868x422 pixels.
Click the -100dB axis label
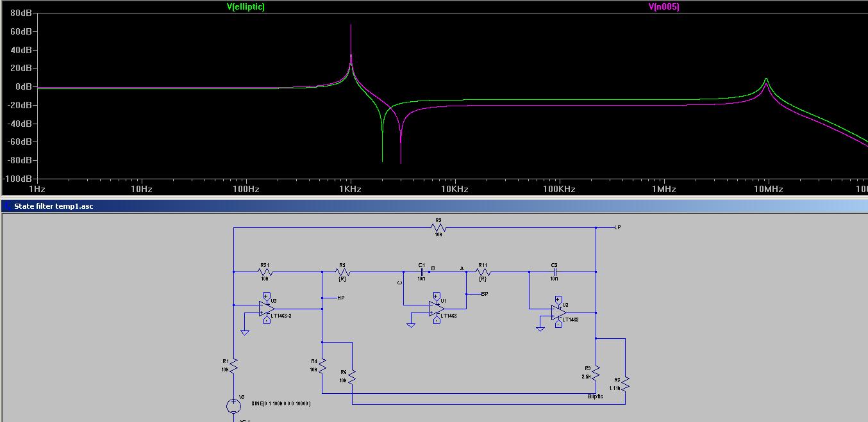click(17, 178)
